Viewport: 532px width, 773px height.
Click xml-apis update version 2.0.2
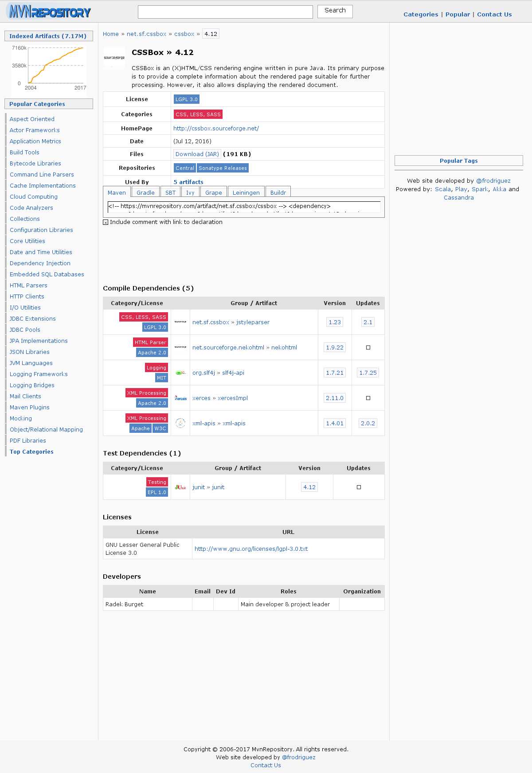(x=368, y=424)
